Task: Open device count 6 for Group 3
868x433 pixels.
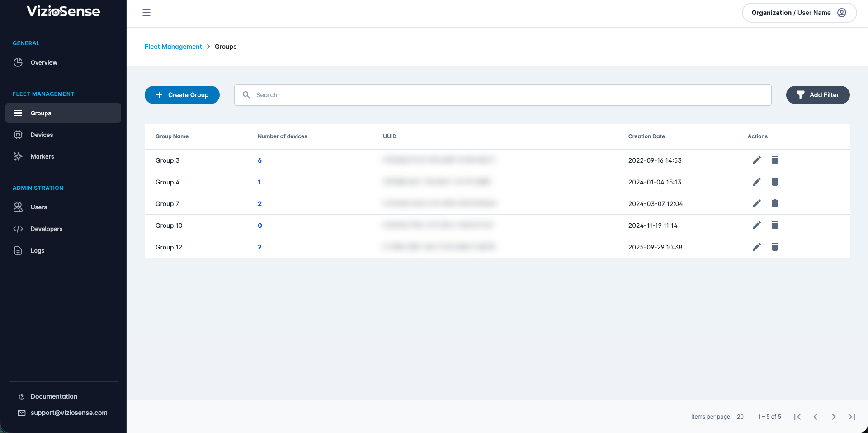Action: click(259, 160)
